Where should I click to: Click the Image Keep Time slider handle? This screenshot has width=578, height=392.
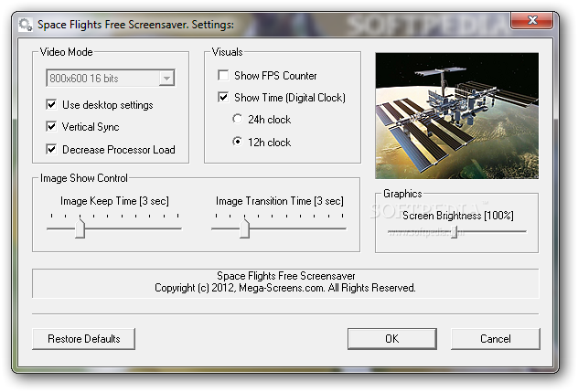pos(80,228)
